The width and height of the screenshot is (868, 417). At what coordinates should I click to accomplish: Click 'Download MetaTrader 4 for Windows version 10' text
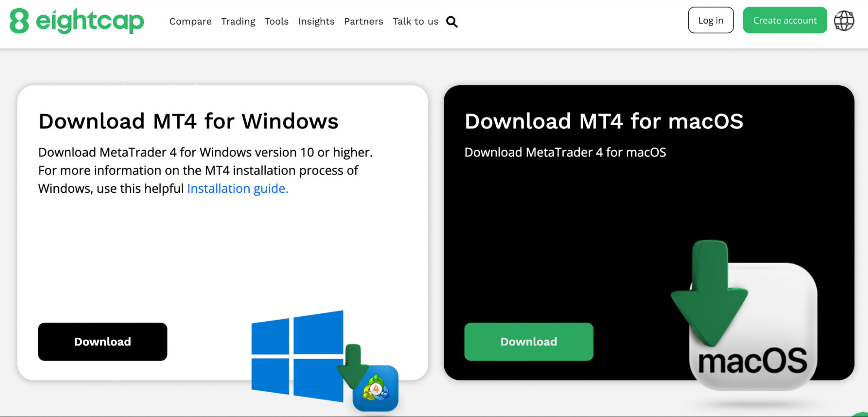pos(176,152)
